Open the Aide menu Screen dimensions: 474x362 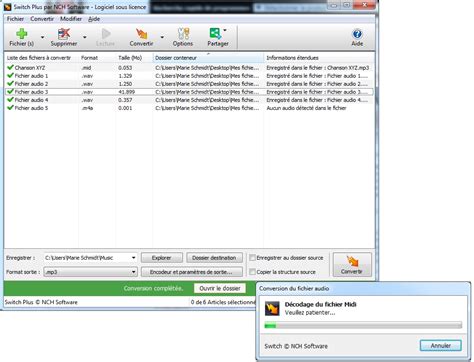point(94,19)
